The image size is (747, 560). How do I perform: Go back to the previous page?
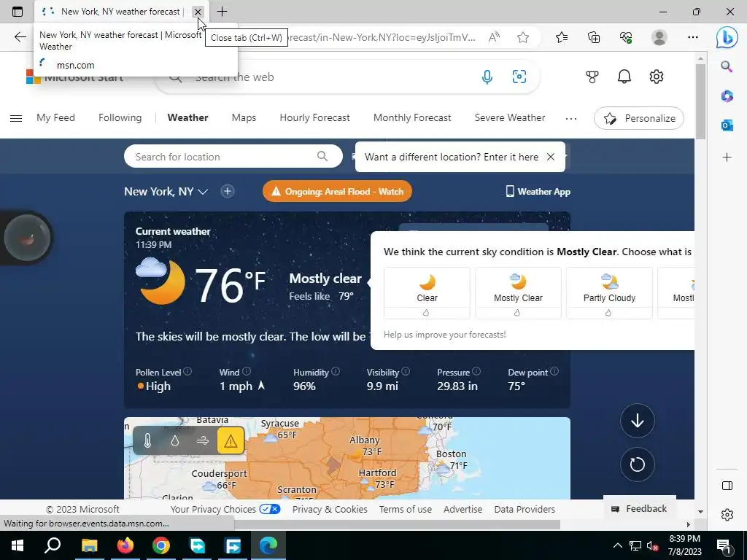tap(20, 37)
